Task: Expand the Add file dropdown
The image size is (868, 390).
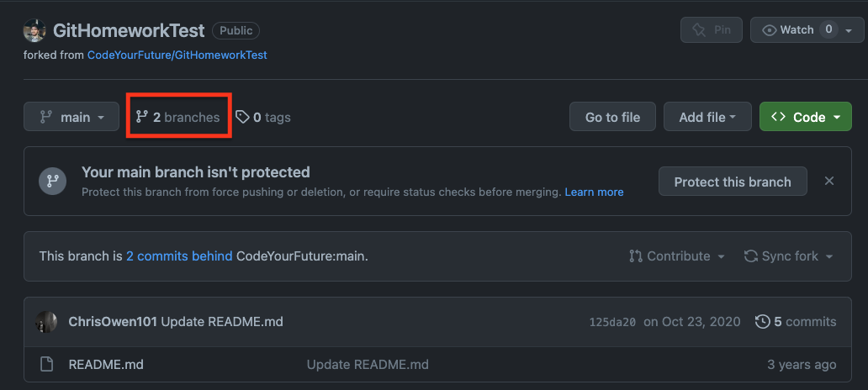Action: [x=707, y=118]
